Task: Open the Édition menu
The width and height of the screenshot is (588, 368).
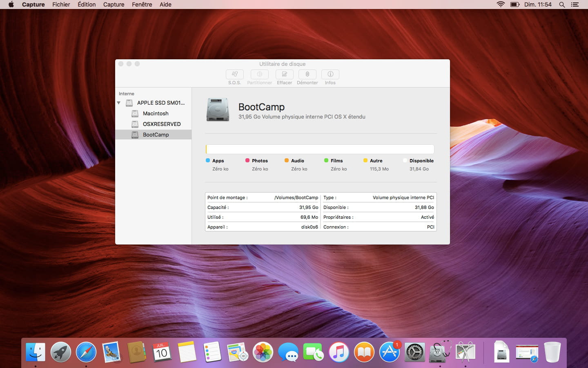Action: coord(87,4)
